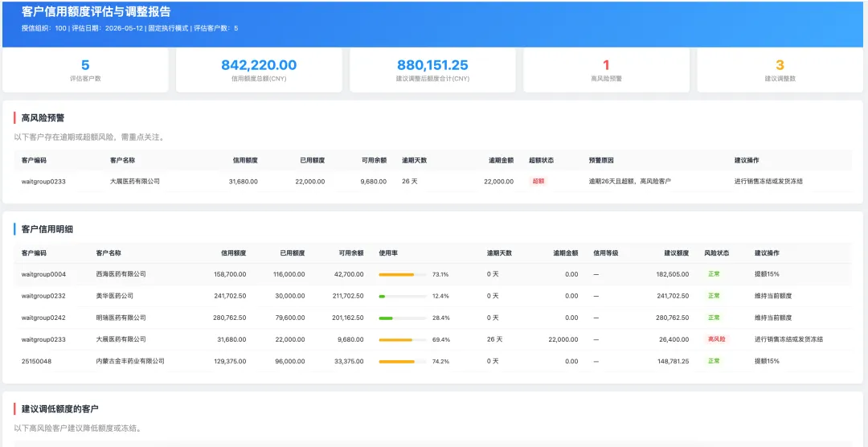
Task: Click the 高风险 risk status badge
Action: pos(716,339)
